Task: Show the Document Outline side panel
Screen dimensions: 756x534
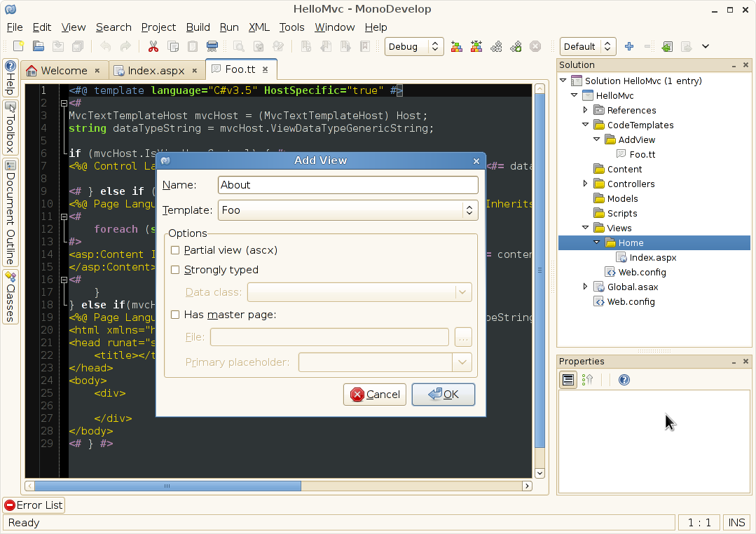Action: click(x=10, y=212)
